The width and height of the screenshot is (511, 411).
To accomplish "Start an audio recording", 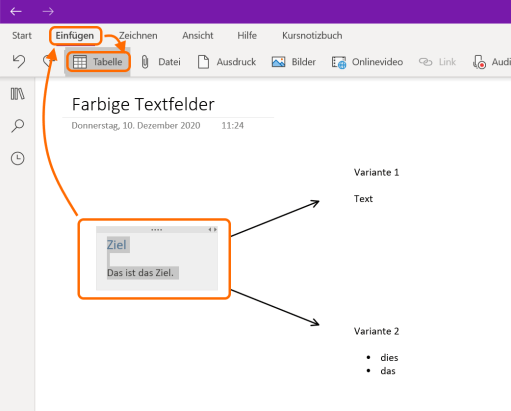I will pos(491,62).
